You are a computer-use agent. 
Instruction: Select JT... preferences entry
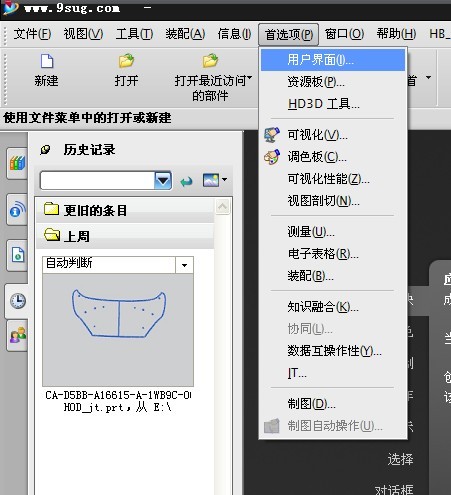pos(333,373)
